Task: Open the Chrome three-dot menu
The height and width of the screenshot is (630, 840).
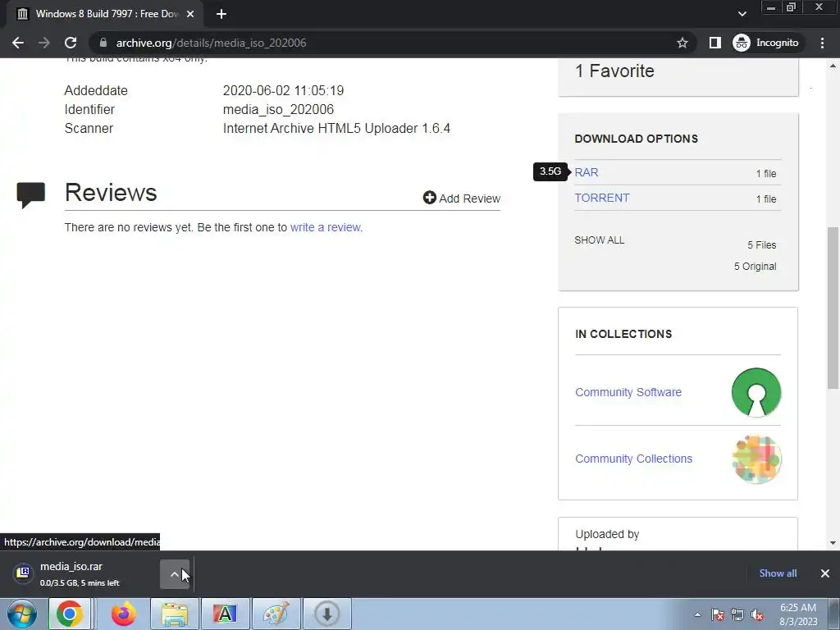Action: click(x=822, y=43)
